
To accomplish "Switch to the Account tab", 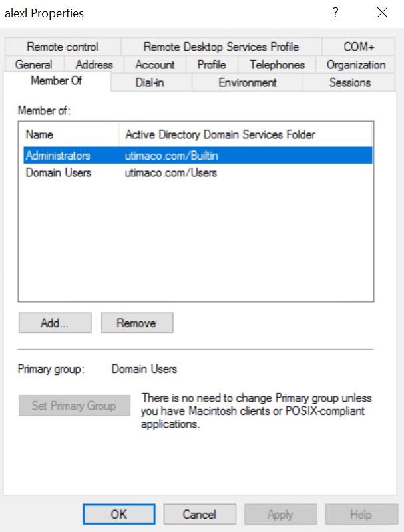I will (x=155, y=65).
